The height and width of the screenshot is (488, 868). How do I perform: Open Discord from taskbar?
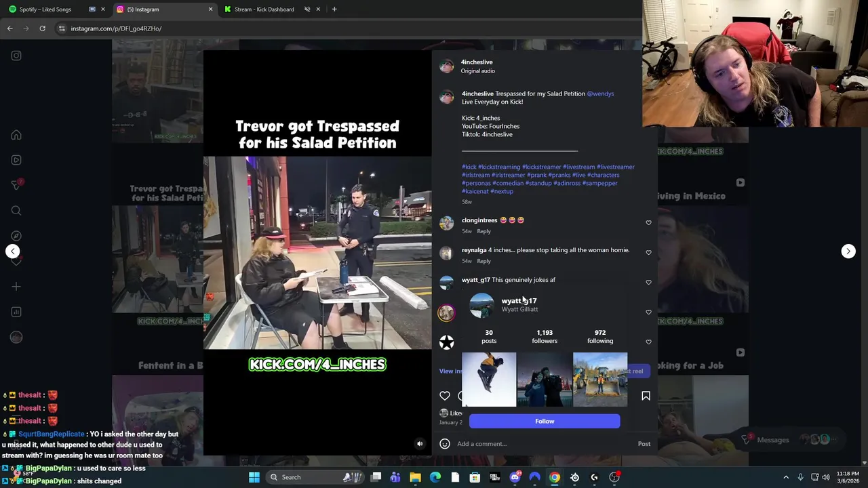coord(515,477)
